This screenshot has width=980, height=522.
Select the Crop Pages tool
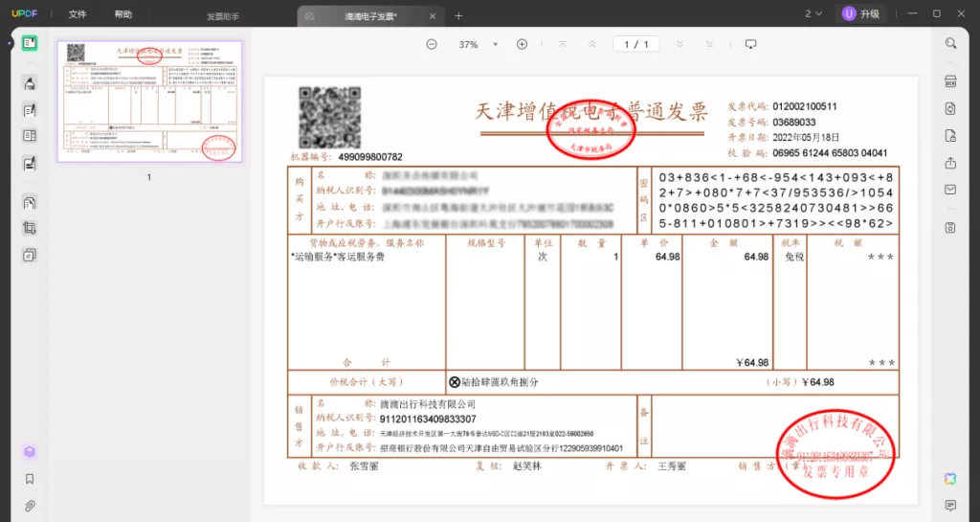pyautogui.click(x=30, y=228)
